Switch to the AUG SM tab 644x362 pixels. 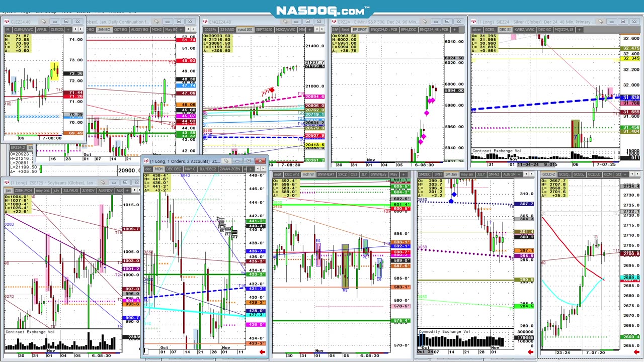click(509, 174)
